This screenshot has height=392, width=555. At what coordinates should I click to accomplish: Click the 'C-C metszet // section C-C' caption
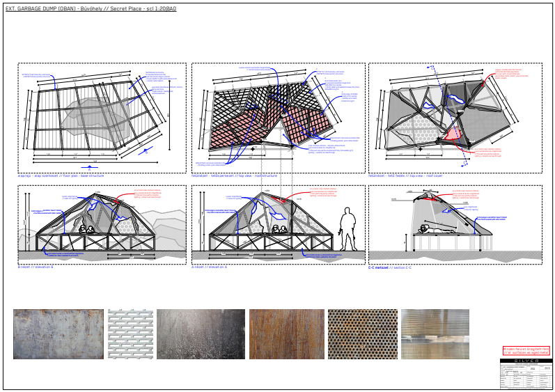click(x=390, y=268)
